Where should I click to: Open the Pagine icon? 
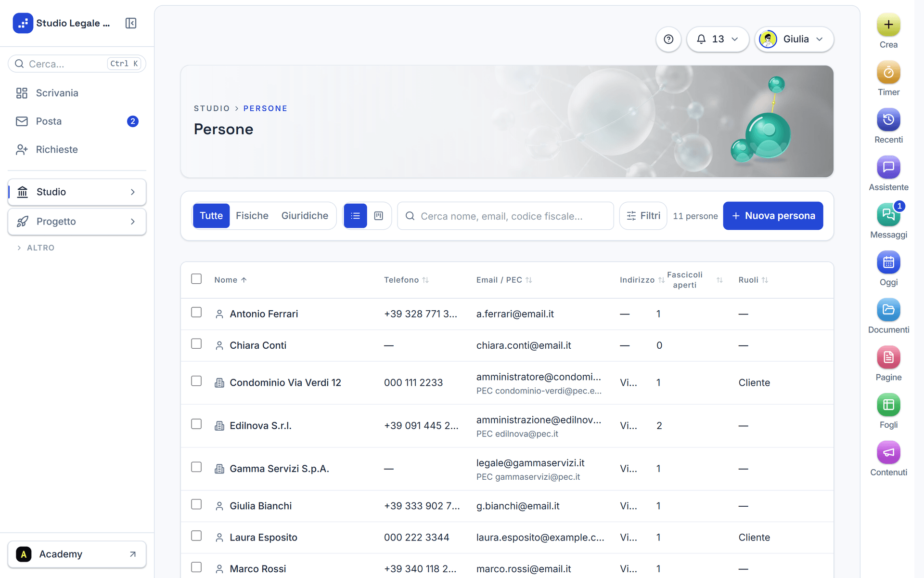(888, 358)
